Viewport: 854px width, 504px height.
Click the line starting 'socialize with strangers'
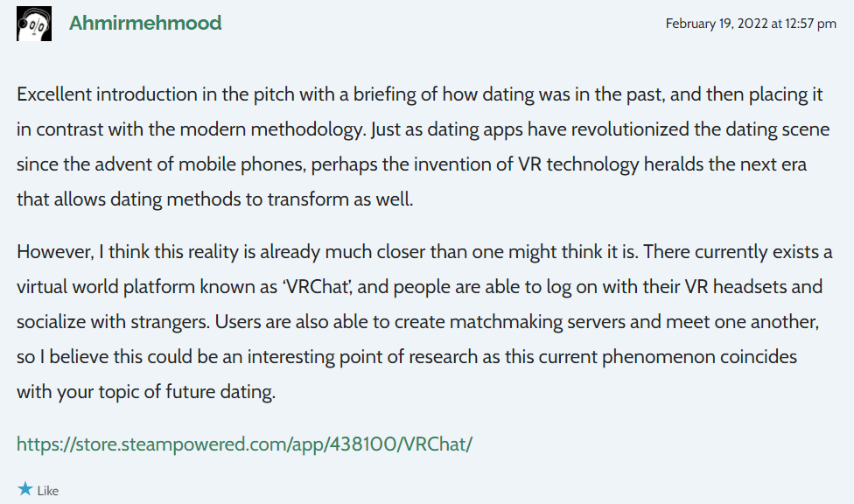(x=417, y=322)
